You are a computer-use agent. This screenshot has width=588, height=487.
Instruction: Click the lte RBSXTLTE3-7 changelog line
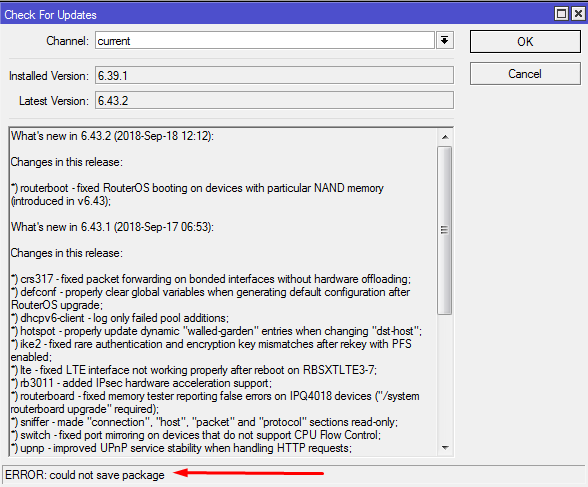[x=194, y=370]
